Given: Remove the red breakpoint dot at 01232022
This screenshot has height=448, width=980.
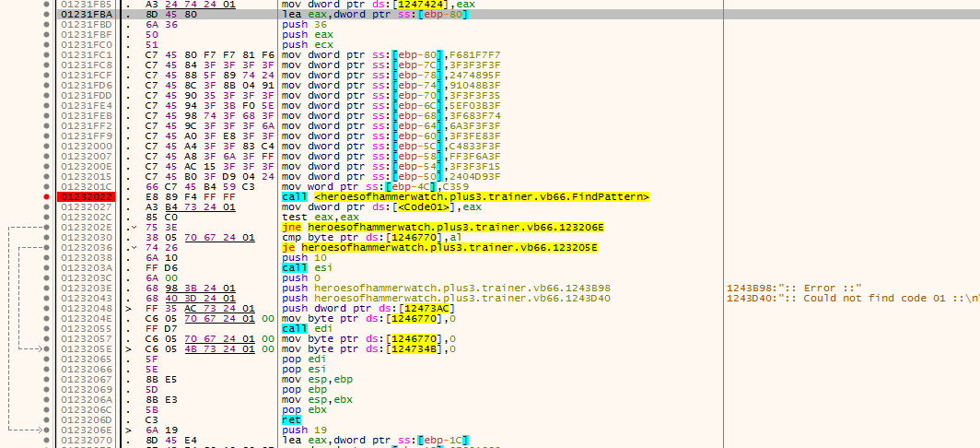Looking at the screenshot, I should (x=47, y=196).
